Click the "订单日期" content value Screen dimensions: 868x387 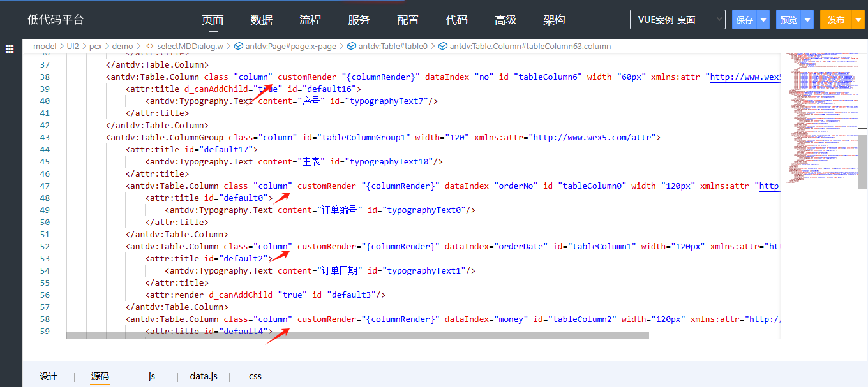coord(340,270)
